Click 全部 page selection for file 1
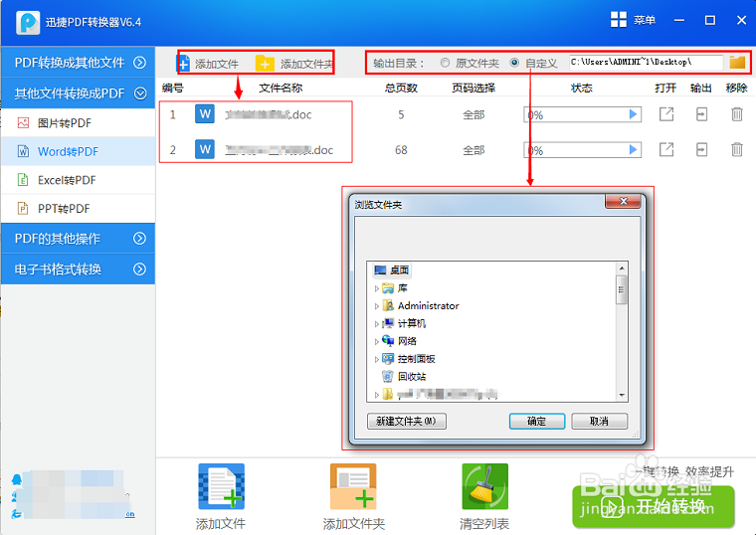The image size is (756, 535). tap(473, 114)
